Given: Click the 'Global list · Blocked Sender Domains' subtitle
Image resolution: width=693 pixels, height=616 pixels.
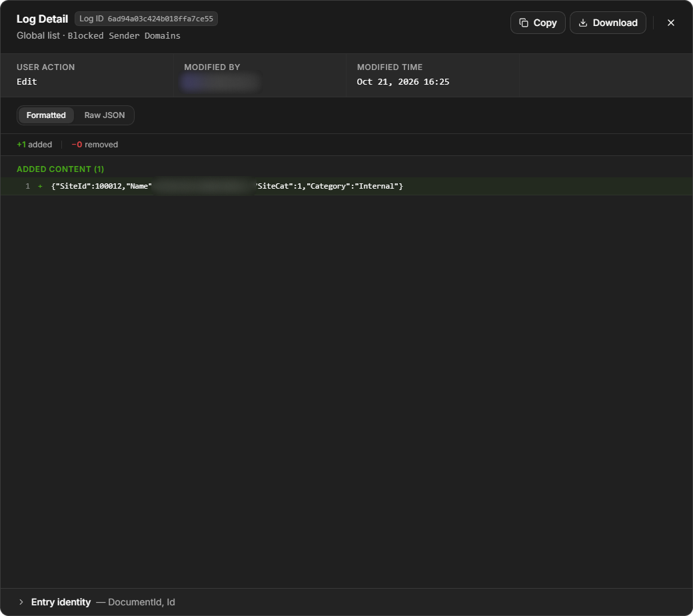Looking at the screenshot, I should [x=98, y=35].
